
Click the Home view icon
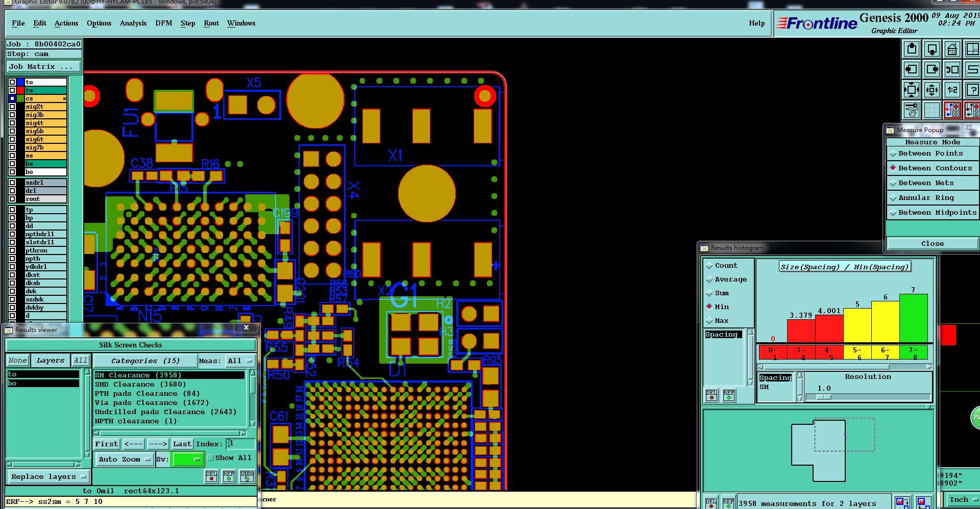coord(952,49)
